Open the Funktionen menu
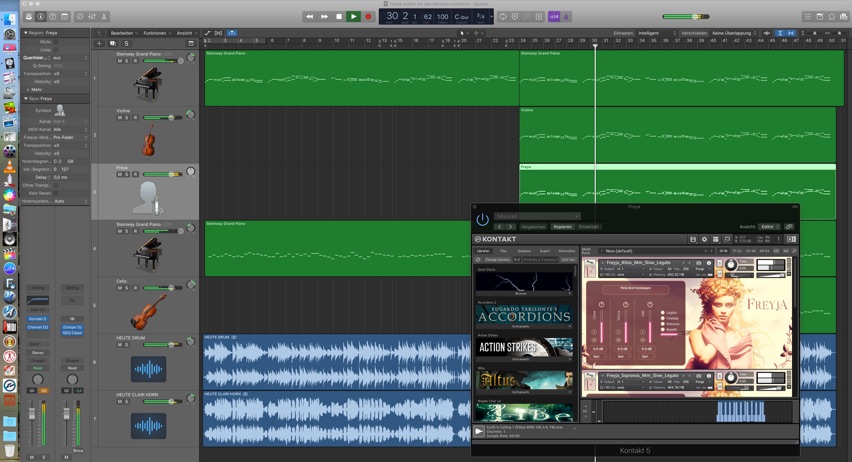The image size is (852, 462). pos(156,33)
